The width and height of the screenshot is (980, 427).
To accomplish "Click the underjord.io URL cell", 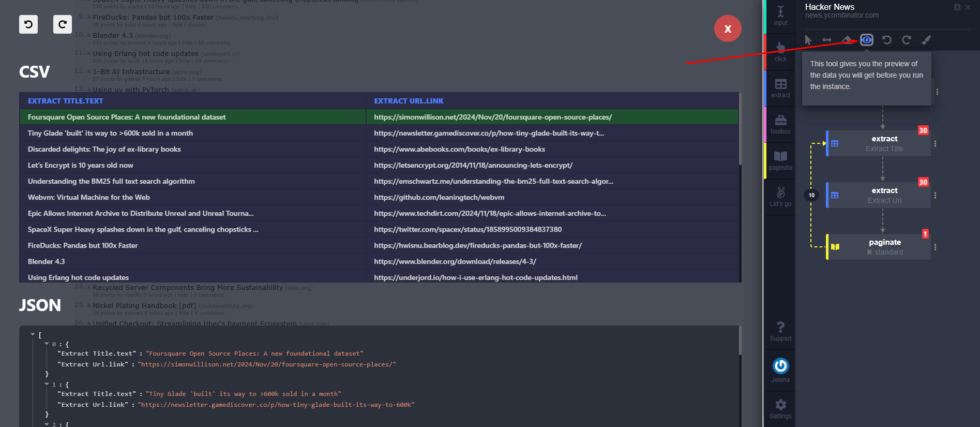I will tap(552, 276).
